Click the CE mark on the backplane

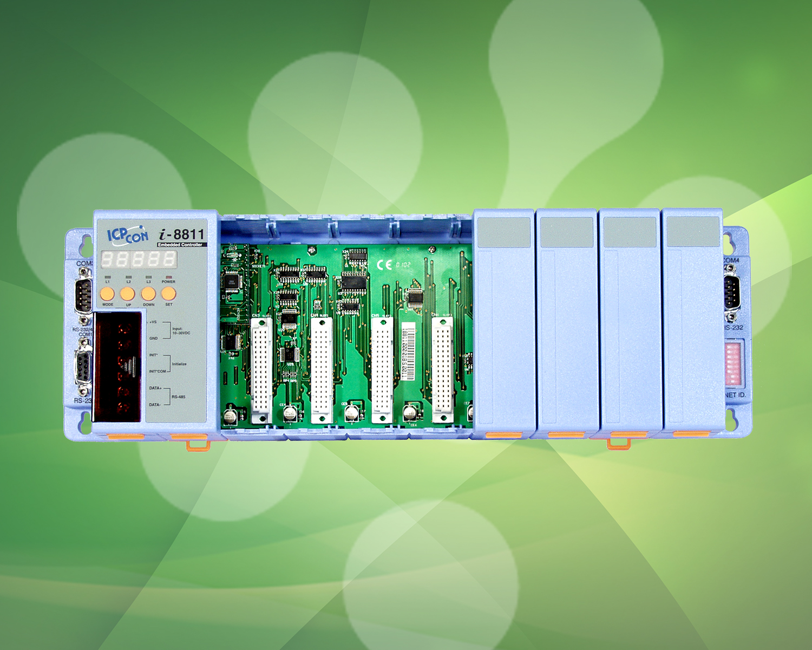point(384,264)
